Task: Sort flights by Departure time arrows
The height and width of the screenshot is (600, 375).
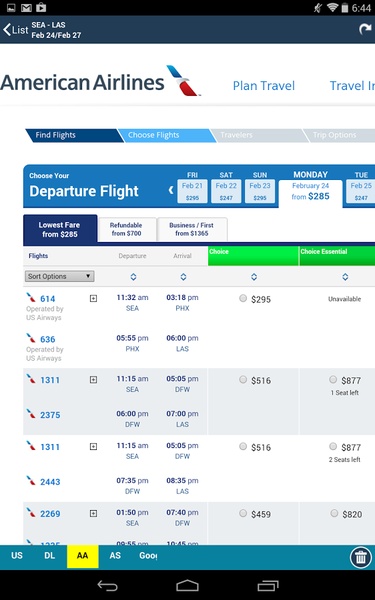Action: pyautogui.click(x=133, y=277)
